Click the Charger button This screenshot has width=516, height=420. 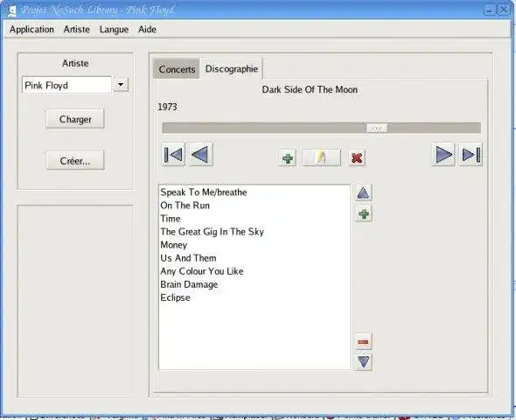pyautogui.click(x=75, y=119)
